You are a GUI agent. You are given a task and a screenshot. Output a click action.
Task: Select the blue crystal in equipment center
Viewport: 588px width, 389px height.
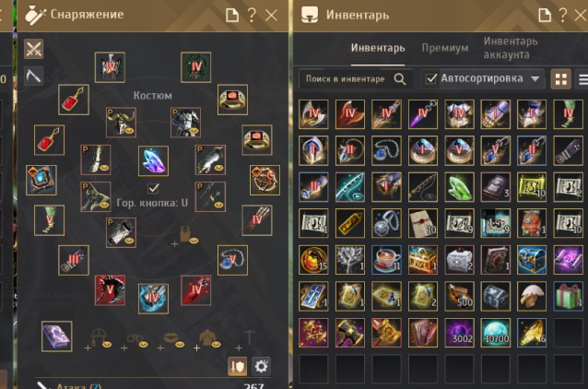153,161
